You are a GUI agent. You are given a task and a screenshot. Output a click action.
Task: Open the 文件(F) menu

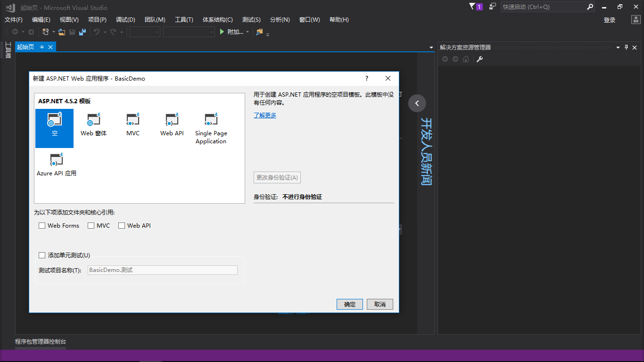(14, 20)
